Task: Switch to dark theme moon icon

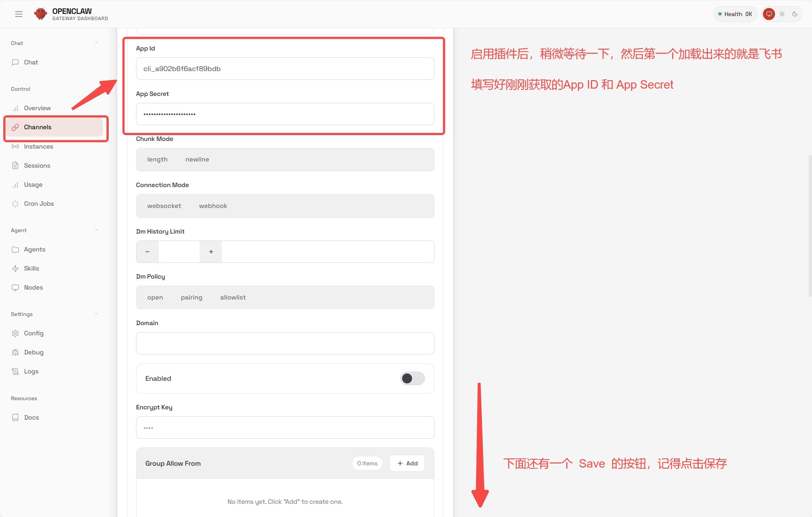Action: [x=795, y=14]
